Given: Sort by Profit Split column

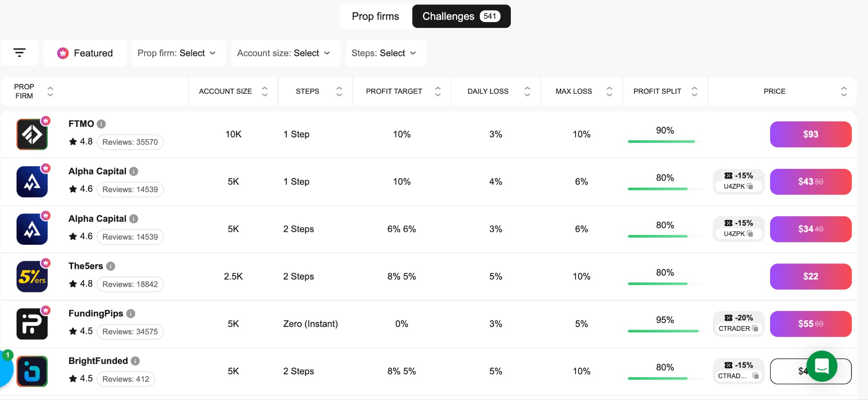Looking at the screenshot, I should (694, 91).
